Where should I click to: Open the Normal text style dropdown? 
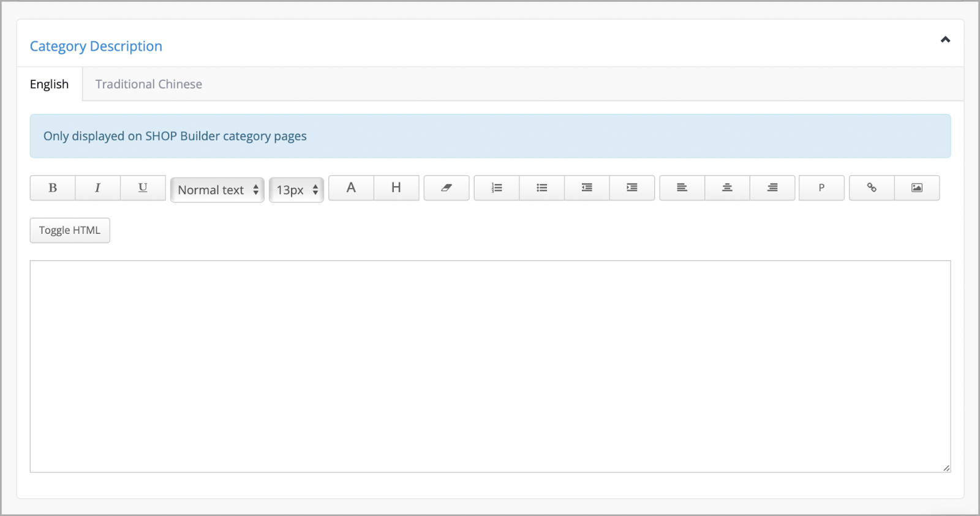click(x=217, y=190)
